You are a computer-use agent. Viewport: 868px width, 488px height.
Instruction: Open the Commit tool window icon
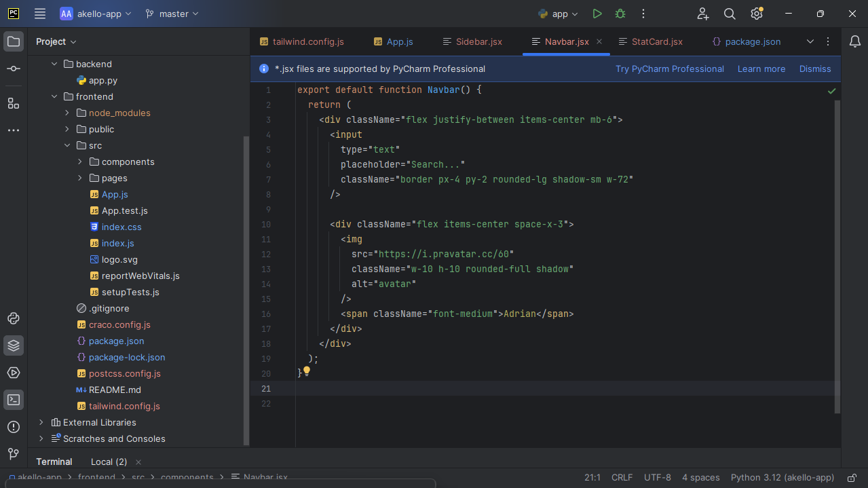coord(14,69)
